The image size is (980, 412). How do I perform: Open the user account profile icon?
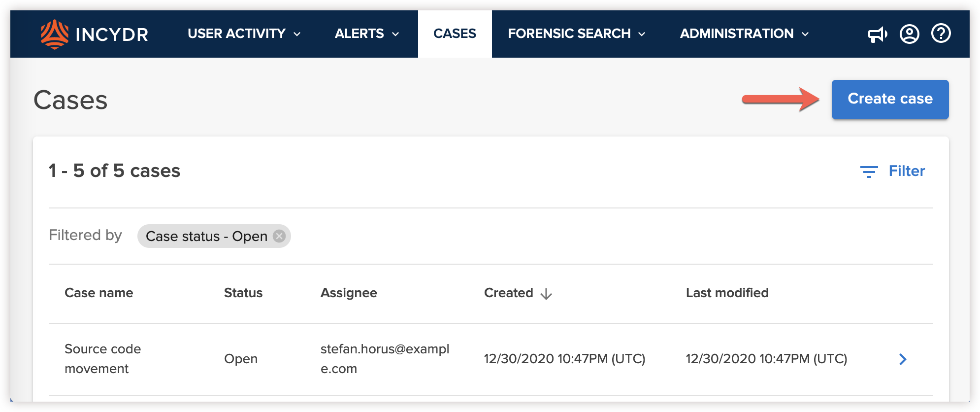click(x=910, y=34)
